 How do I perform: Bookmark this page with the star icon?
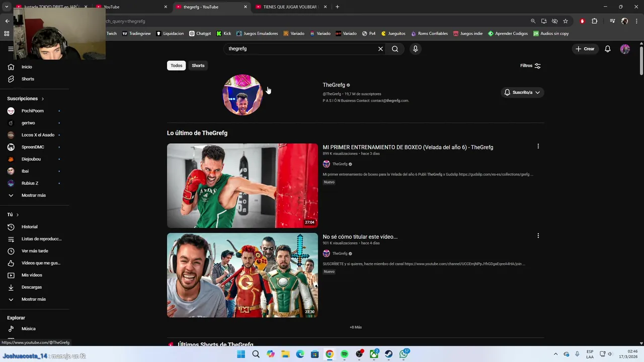566,21
